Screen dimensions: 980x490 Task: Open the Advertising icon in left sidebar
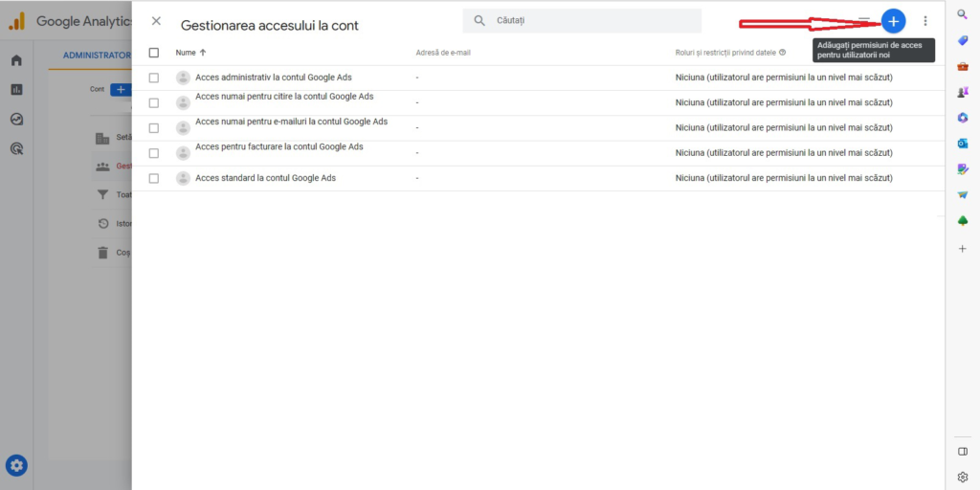click(x=17, y=148)
